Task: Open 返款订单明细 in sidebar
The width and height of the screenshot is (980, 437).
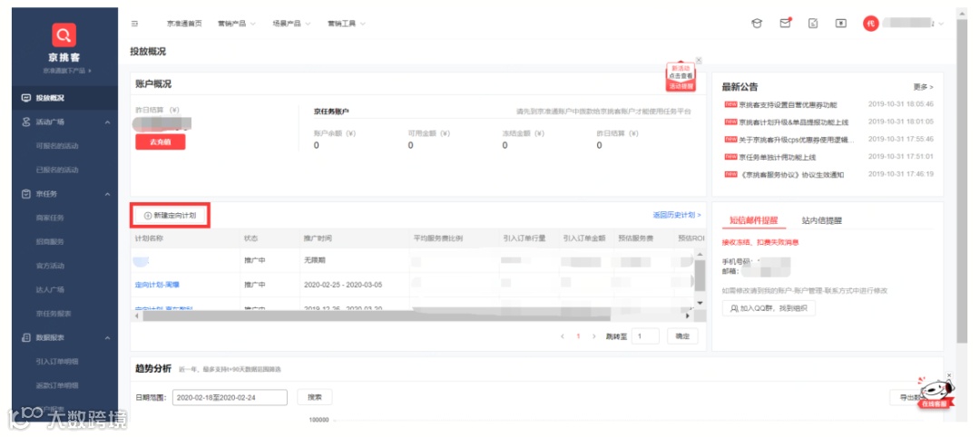Action: tap(57, 385)
